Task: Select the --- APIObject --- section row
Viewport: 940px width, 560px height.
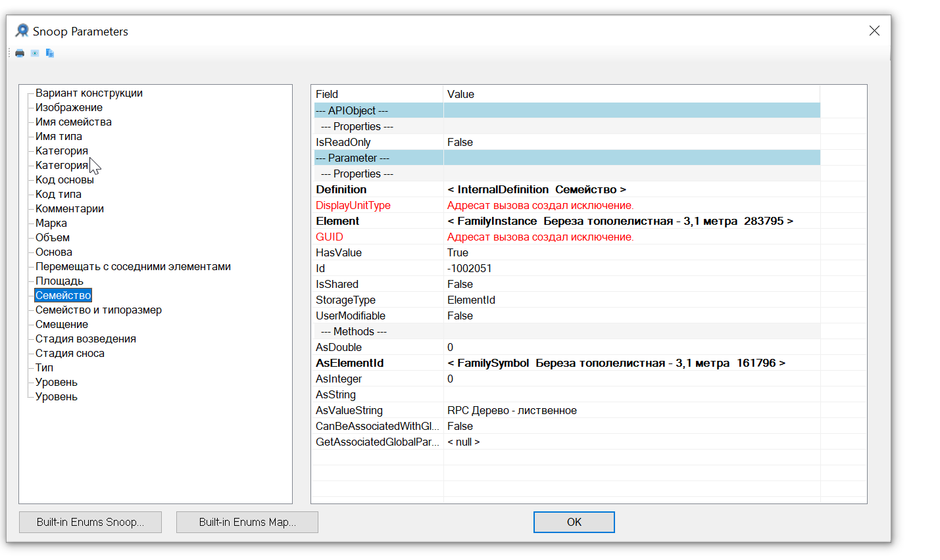Action: (567, 110)
